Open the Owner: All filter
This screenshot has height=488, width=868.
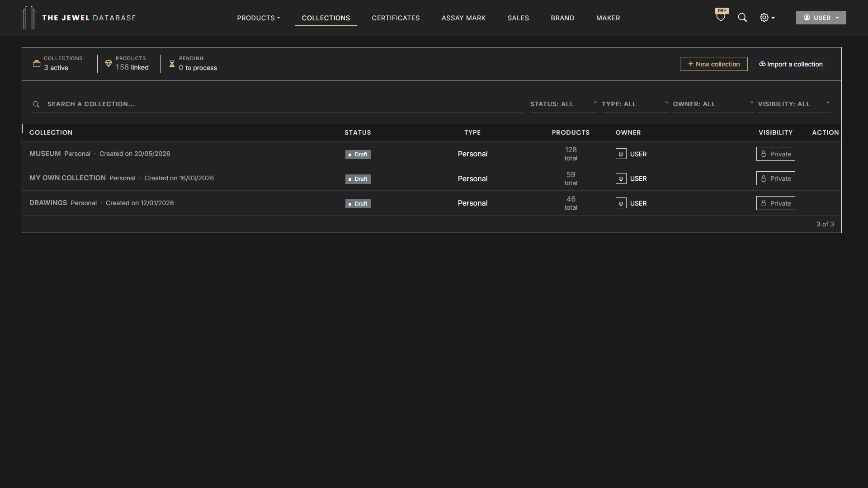pyautogui.click(x=713, y=104)
